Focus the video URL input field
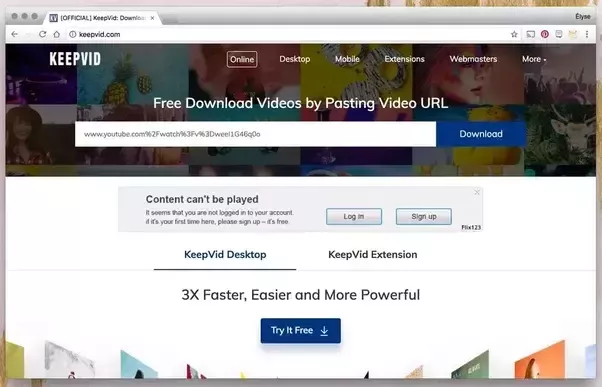 click(x=255, y=134)
